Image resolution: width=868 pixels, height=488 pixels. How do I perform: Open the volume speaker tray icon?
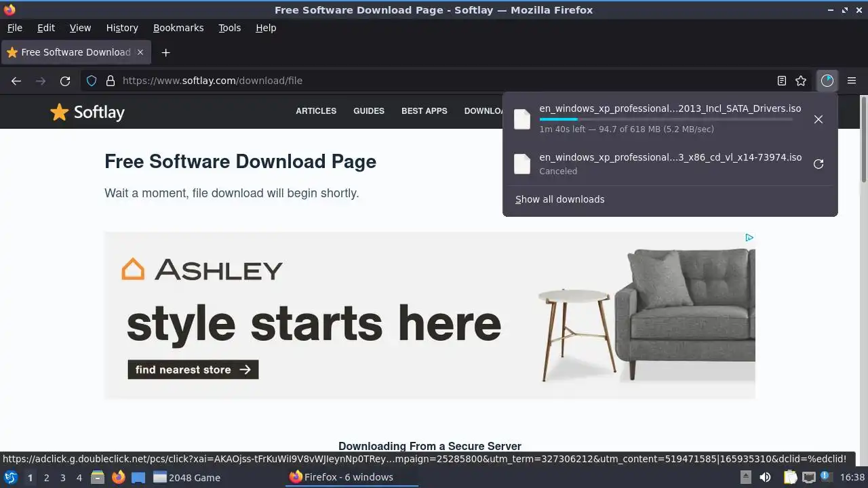(x=765, y=477)
